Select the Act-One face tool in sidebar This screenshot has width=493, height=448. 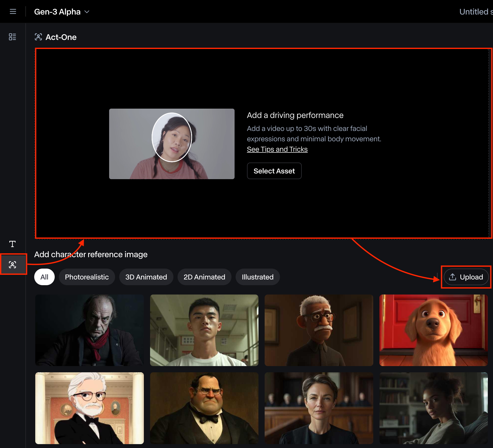[x=12, y=264]
